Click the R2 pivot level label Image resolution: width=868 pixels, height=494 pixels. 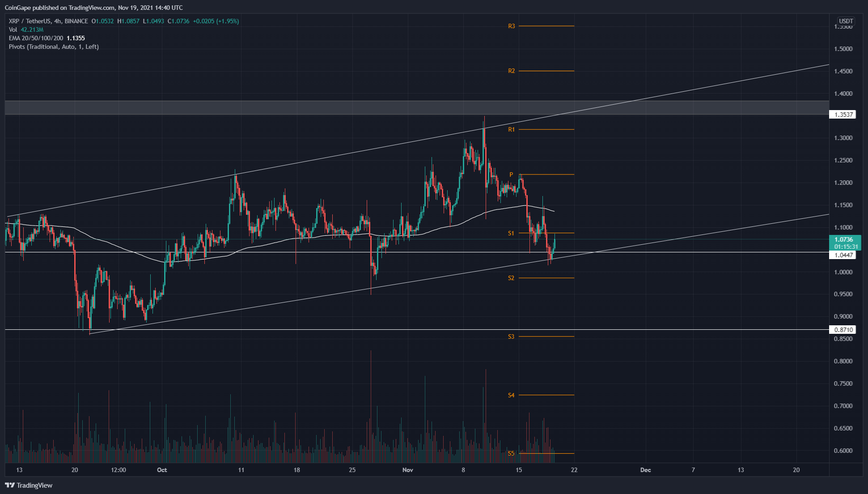[x=511, y=71]
